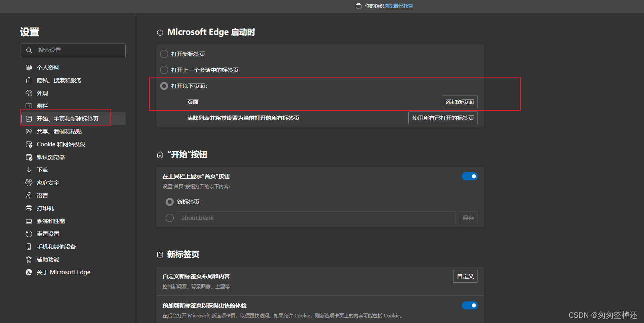Click the lock icon beside 隐私、搜索和服务
Image resolution: width=644 pixels, height=323 pixels.
(x=29, y=80)
